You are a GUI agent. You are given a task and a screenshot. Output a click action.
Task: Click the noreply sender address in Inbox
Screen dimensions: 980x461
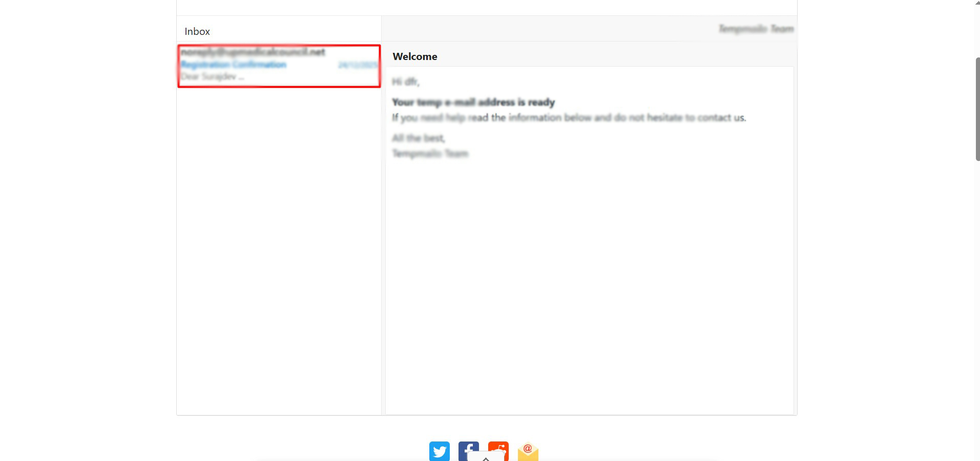(x=253, y=52)
